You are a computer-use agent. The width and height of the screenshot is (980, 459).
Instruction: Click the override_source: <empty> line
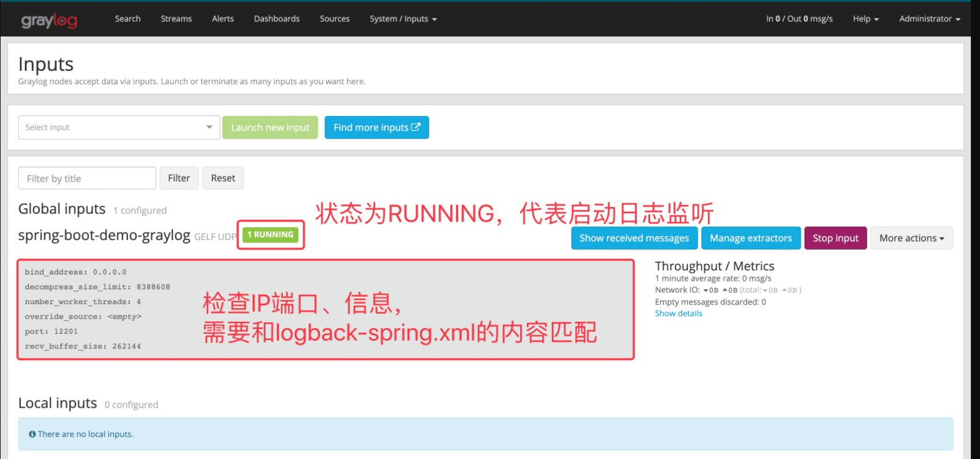coord(83,317)
